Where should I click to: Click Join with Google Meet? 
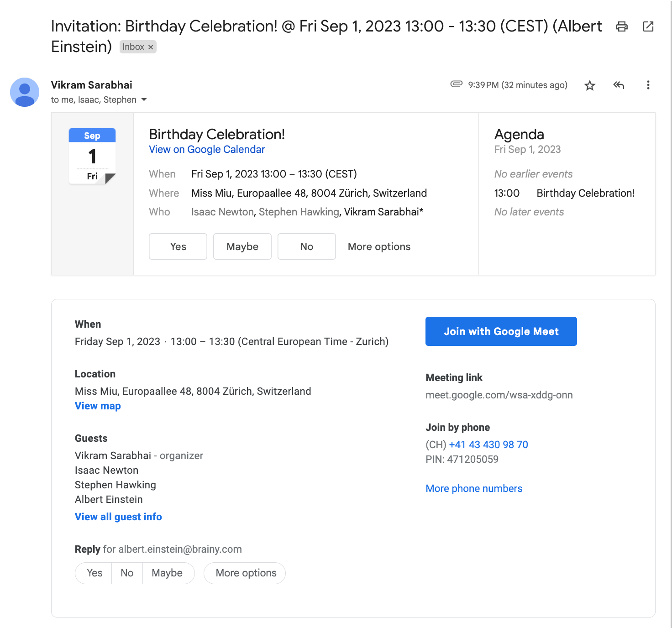tap(501, 331)
